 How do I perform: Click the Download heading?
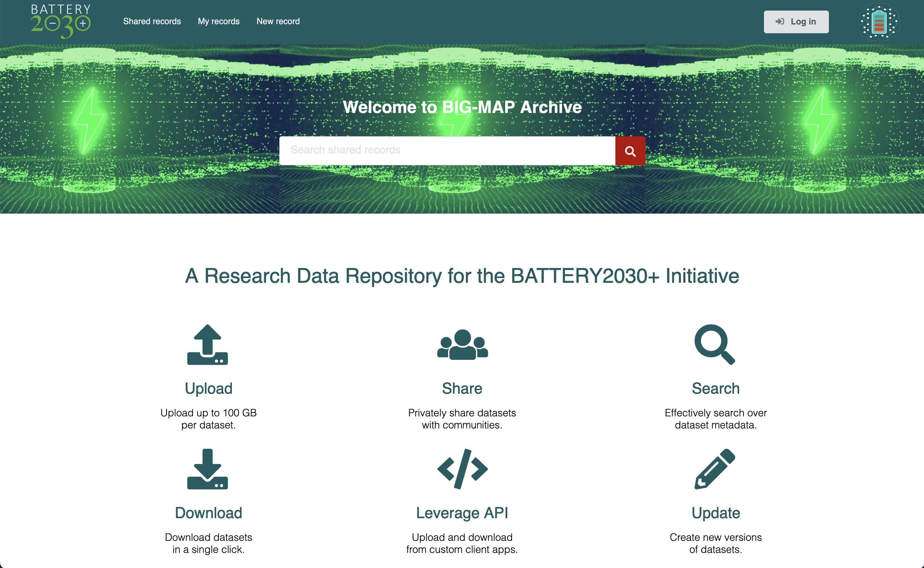tap(208, 513)
